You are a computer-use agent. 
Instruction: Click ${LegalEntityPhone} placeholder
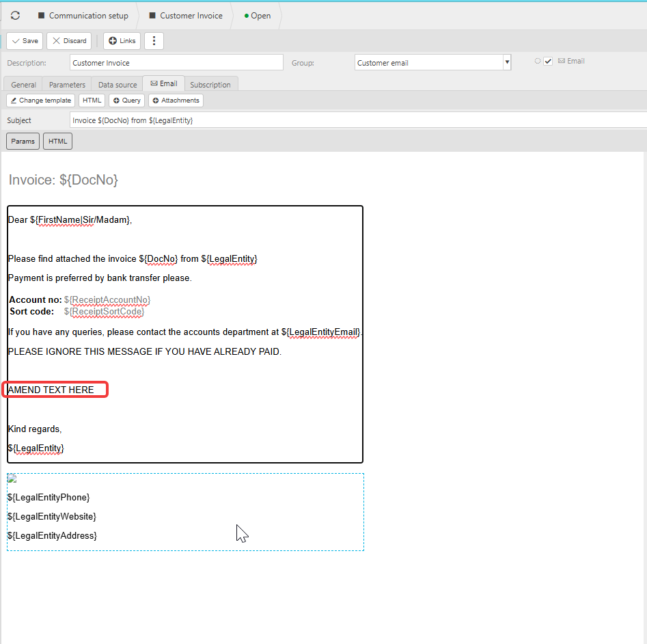click(x=49, y=498)
